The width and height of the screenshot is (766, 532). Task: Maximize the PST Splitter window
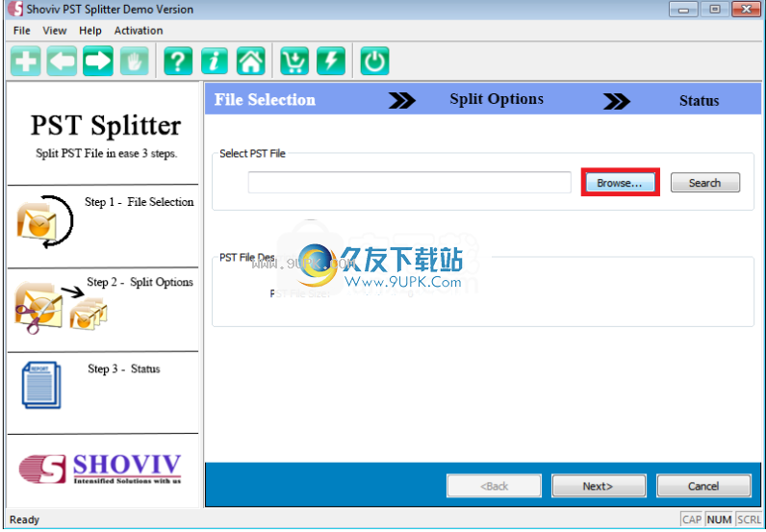tap(715, 10)
